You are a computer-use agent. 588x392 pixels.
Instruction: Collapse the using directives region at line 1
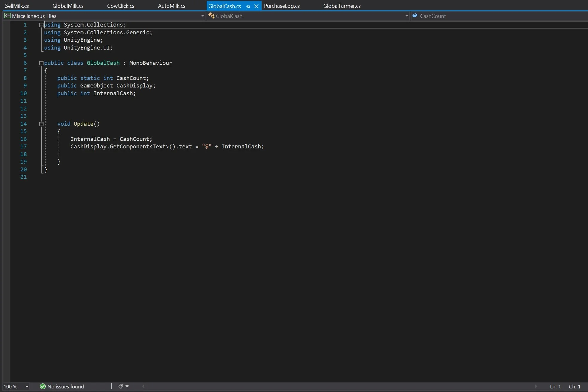(x=42, y=25)
